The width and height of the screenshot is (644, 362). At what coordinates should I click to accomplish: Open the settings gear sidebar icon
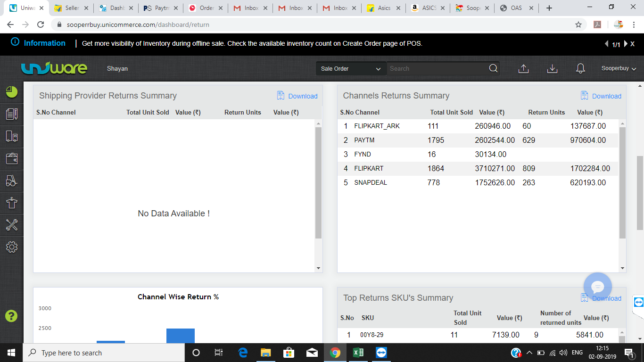coord(12,247)
